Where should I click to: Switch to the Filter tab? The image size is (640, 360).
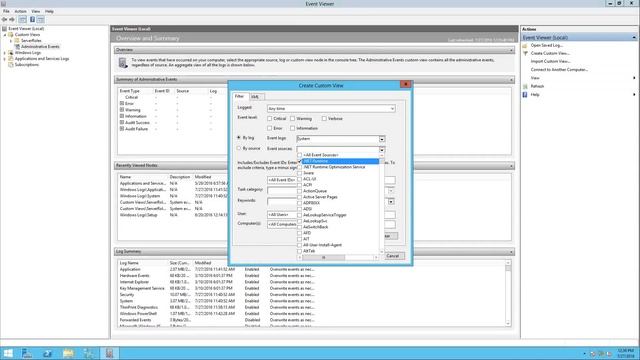[x=239, y=96]
